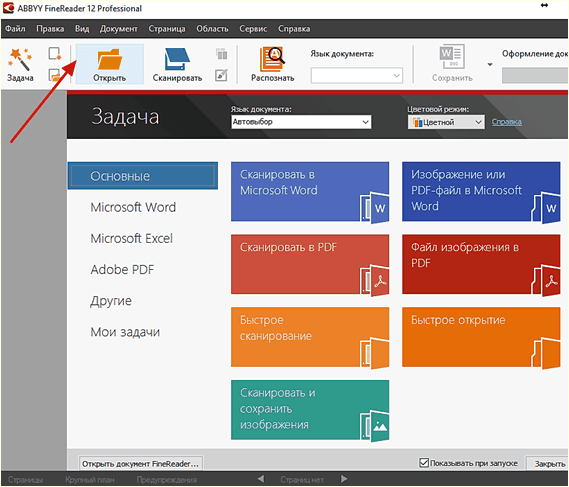569x487 pixels.
Task: Open the Сервис menu
Action: 253,29
